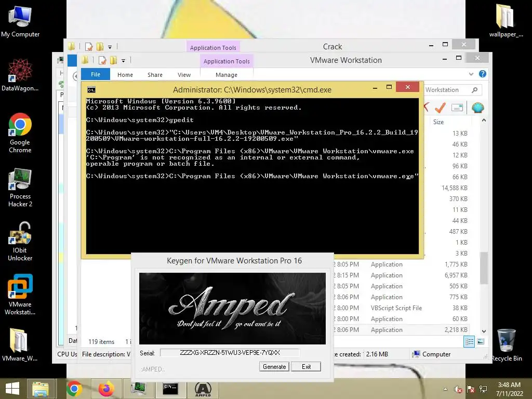Open My Computer desktop icon
Viewport: 532px width, 399px height.
tap(20, 21)
